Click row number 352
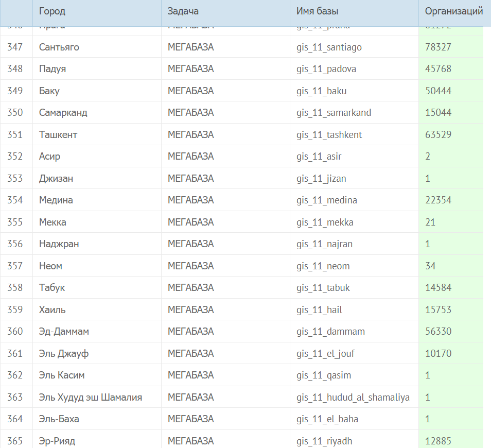Screen dimensions: 491x448 tap(15, 157)
